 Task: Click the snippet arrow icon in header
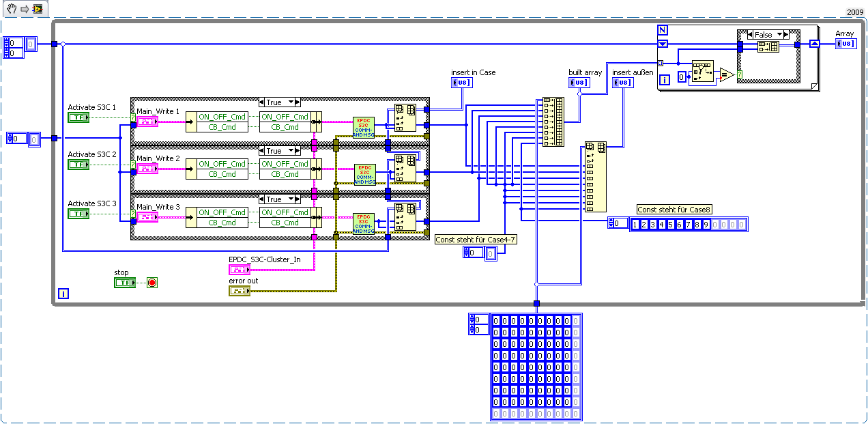click(x=25, y=8)
